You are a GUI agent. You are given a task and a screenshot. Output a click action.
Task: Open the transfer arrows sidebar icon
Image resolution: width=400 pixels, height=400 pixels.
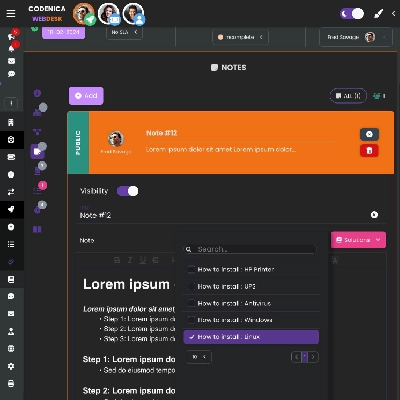[11, 192]
